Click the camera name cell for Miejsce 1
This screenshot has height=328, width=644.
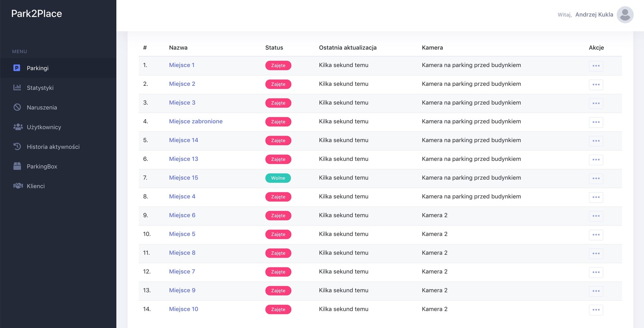coord(471,65)
